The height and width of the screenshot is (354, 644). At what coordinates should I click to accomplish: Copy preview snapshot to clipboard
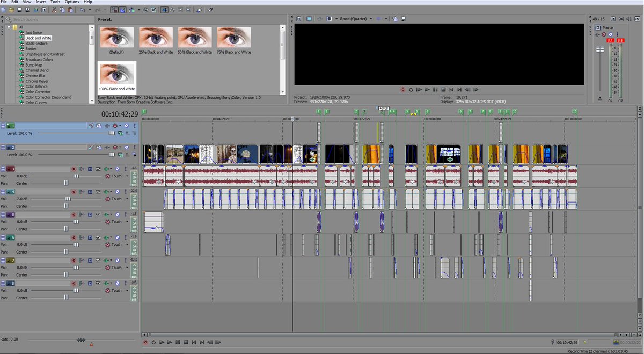(x=394, y=19)
